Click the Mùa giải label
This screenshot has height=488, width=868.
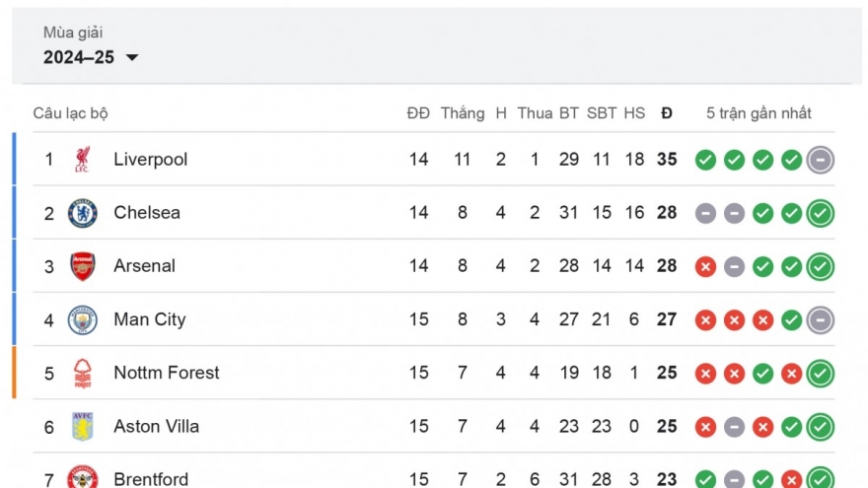click(73, 33)
